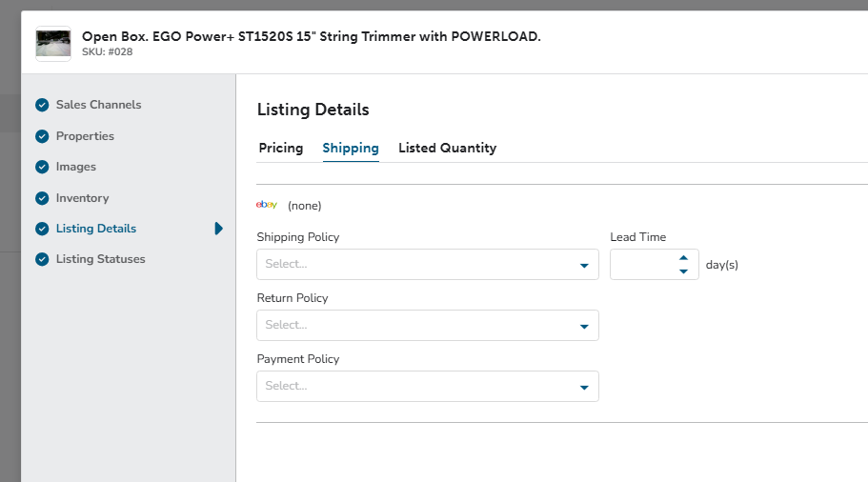Open the Shipping Policy dropdown
The height and width of the screenshot is (482, 868).
(x=428, y=265)
